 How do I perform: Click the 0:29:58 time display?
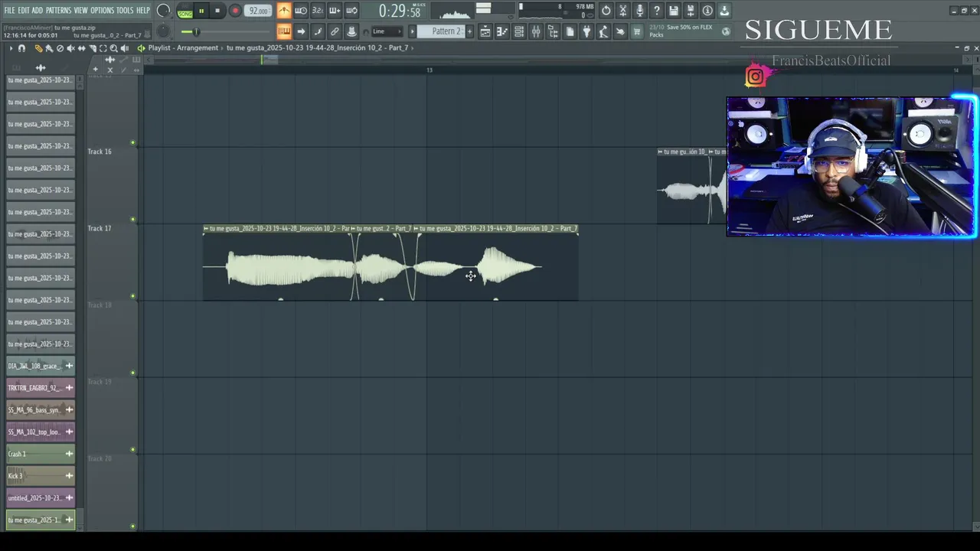point(400,11)
